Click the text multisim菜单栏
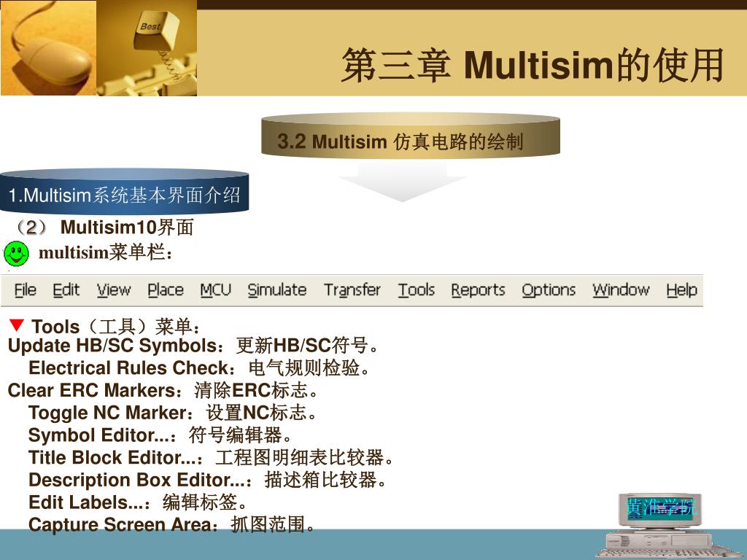 tap(105, 253)
